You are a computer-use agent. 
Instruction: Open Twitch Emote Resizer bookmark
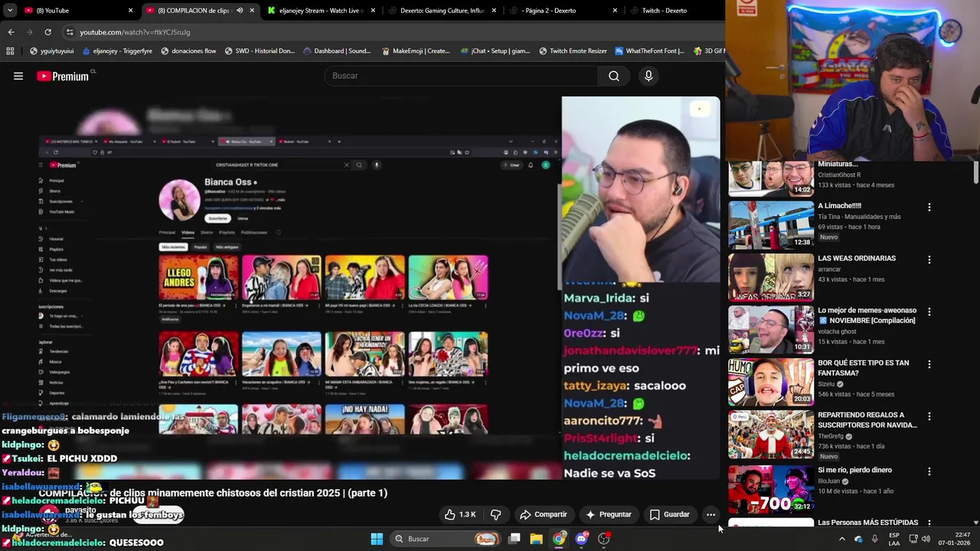[x=573, y=51]
